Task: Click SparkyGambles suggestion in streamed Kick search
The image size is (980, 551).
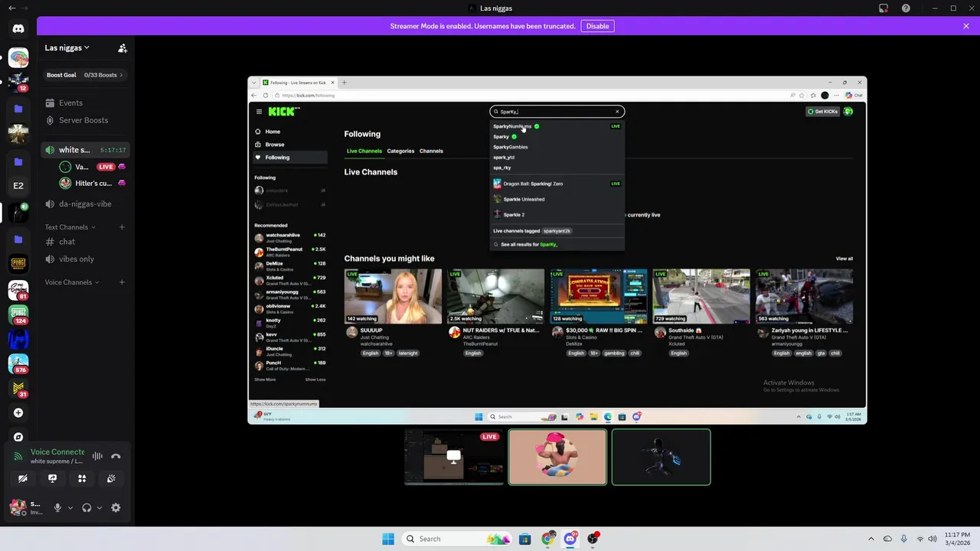Action: pyautogui.click(x=557, y=147)
